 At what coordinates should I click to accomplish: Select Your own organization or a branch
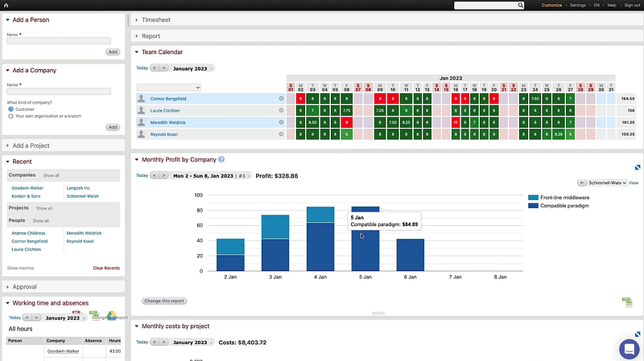(x=10, y=117)
